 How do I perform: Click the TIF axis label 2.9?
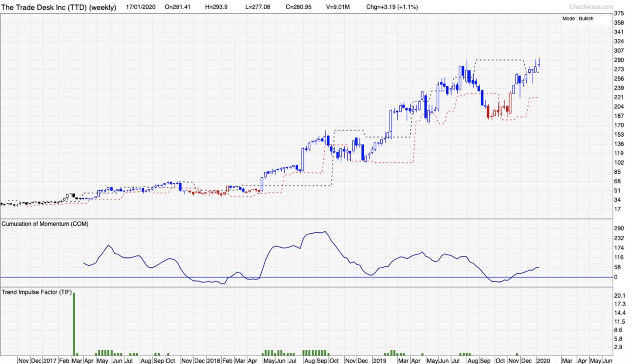pos(618,347)
